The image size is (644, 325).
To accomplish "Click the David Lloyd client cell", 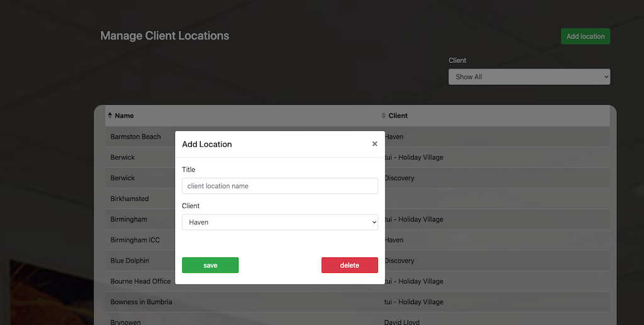I will click(x=402, y=322).
